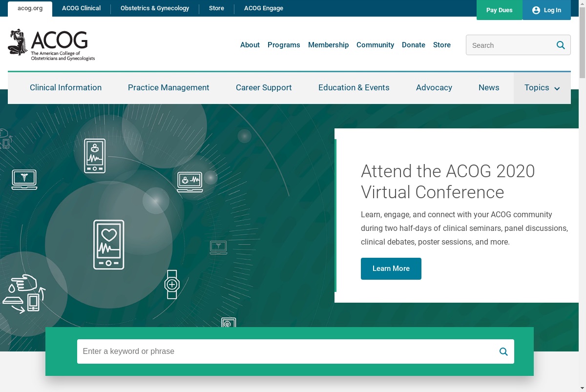
Task: Click the Attend the ACOG 2020 Virtual Conference heading
Action: pyautogui.click(x=448, y=182)
